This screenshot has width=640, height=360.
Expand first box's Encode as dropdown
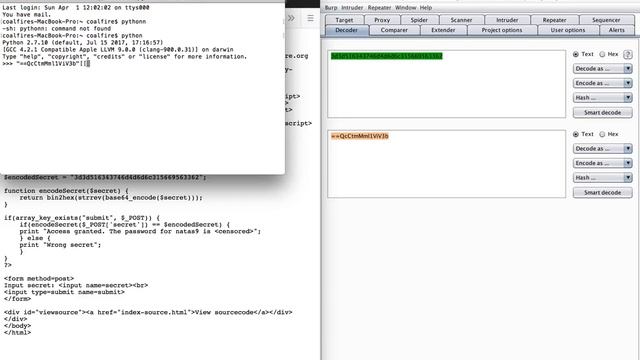pos(602,83)
